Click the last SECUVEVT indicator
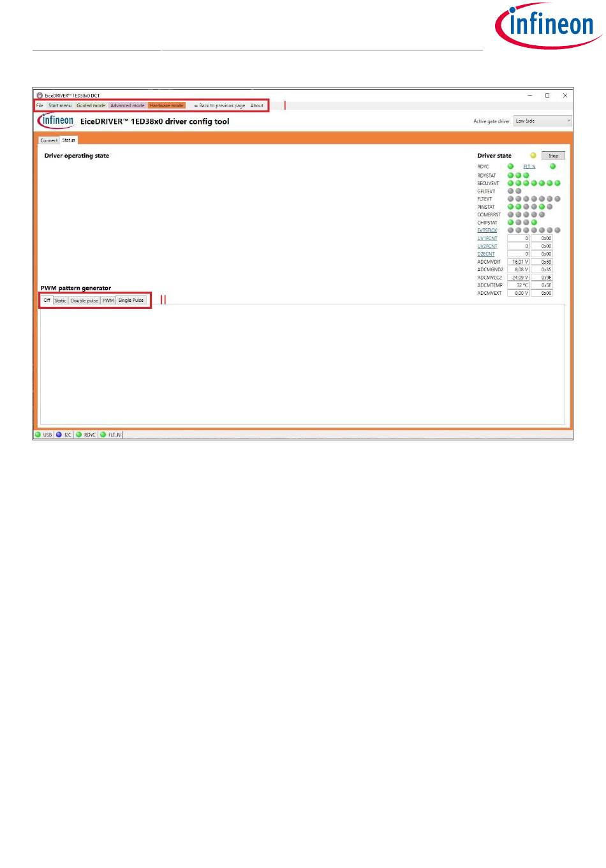The width and height of the screenshot is (606, 868). coord(558,183)
